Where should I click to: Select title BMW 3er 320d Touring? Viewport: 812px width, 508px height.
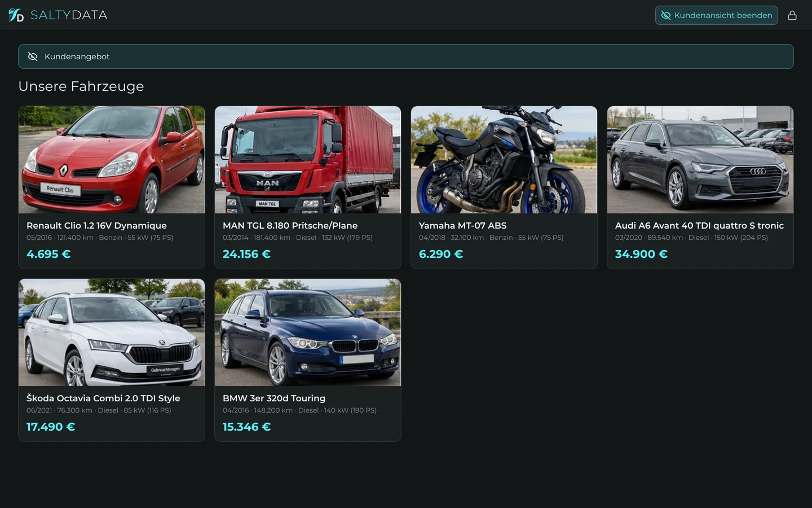coord(274,398)
